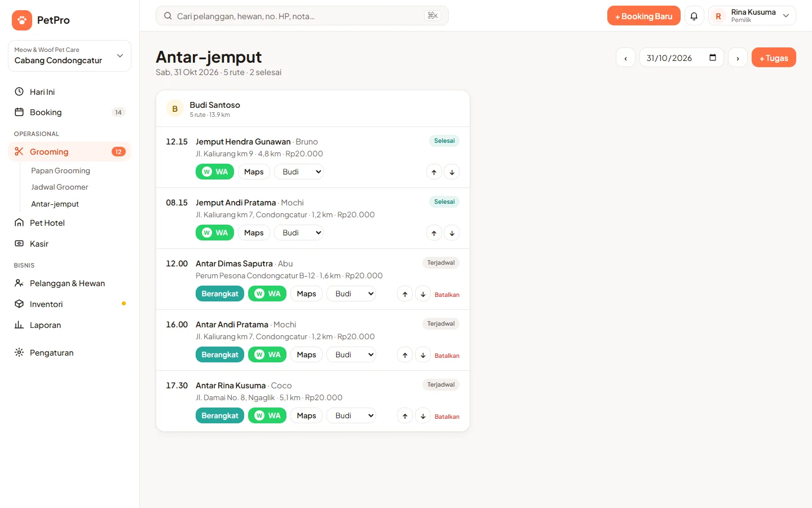This screenshot has width=812, height=508.
Task: Add a new task with + Tugas
Action: [774, 58]
